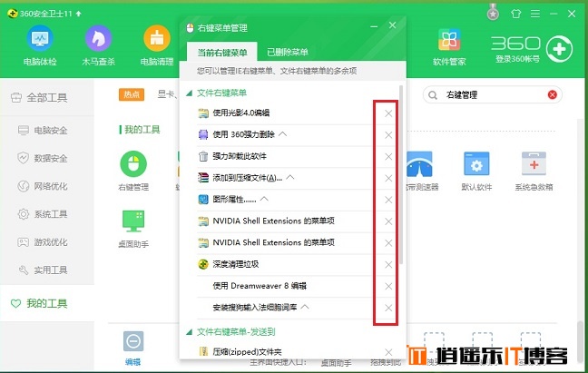Click the search magnifier icon

tap(432, 95)
